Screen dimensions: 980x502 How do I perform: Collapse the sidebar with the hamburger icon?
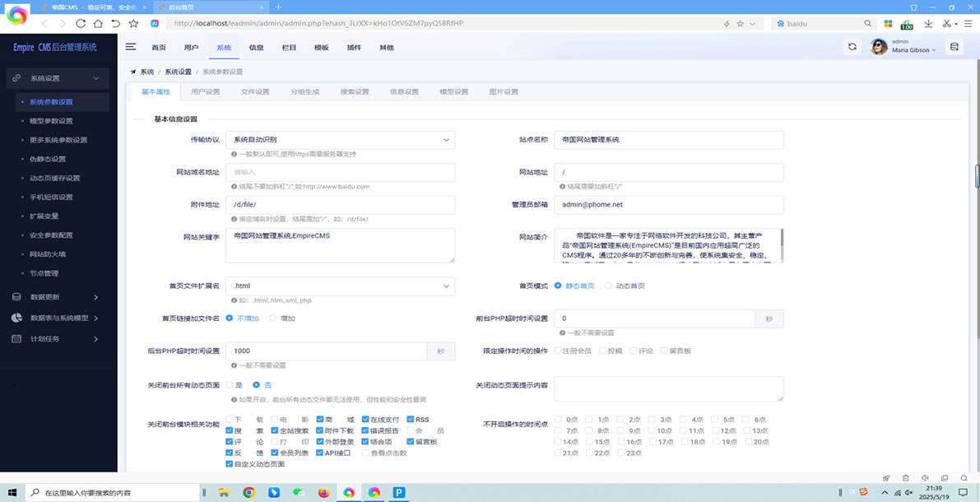(x=131, y=47)
